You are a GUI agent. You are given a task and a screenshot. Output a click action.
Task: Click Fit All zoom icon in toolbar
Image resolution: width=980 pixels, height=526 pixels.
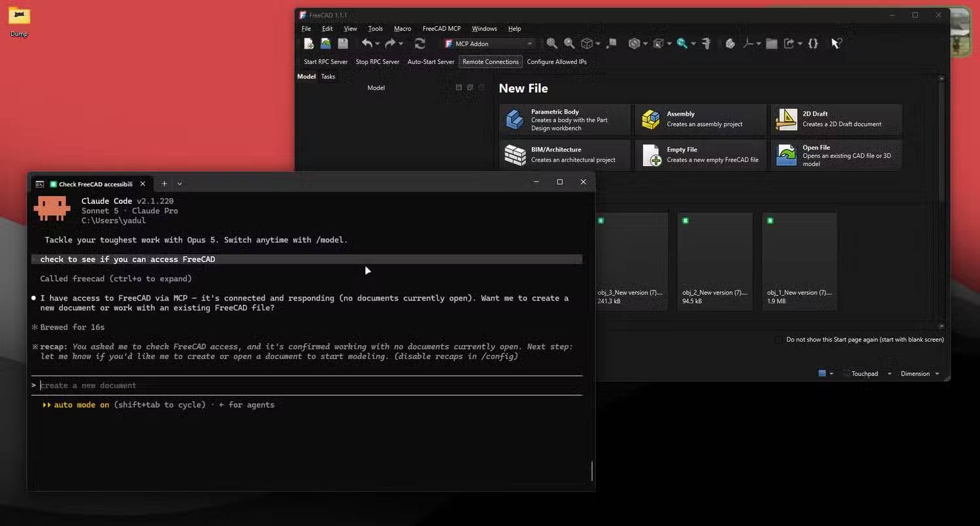(x=552, y=44)
